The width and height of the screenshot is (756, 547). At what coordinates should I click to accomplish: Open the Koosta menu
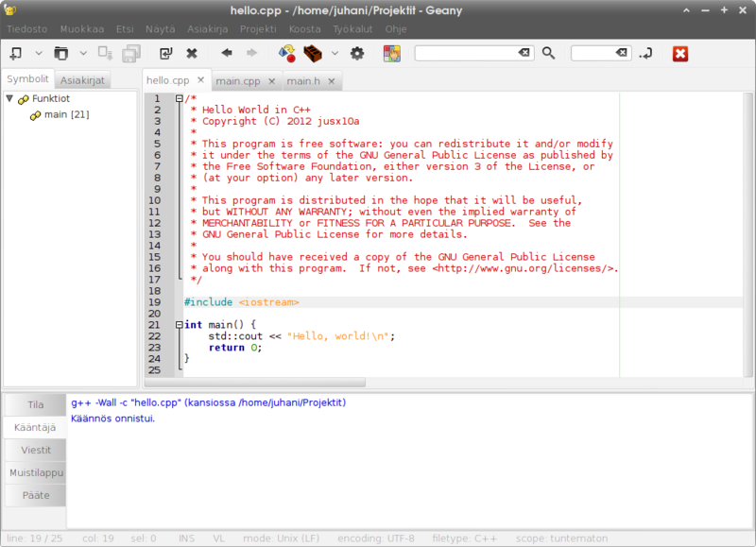pos(304,28)
